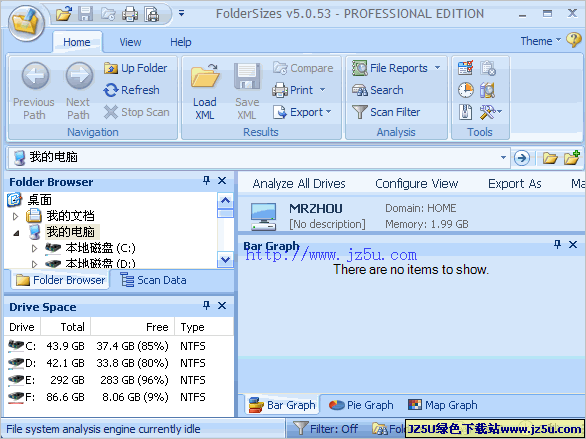Screen dimensions: 586x439
Task: Click Configure View link
Action: [417, 183]
